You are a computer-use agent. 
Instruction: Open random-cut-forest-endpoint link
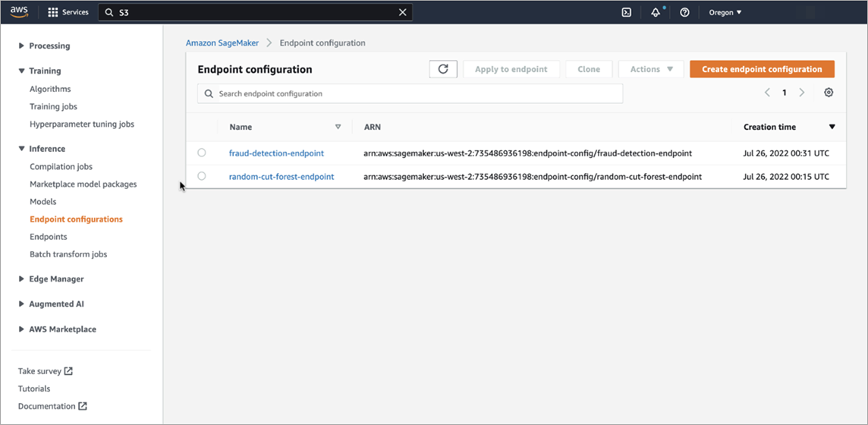click(281, 177)
